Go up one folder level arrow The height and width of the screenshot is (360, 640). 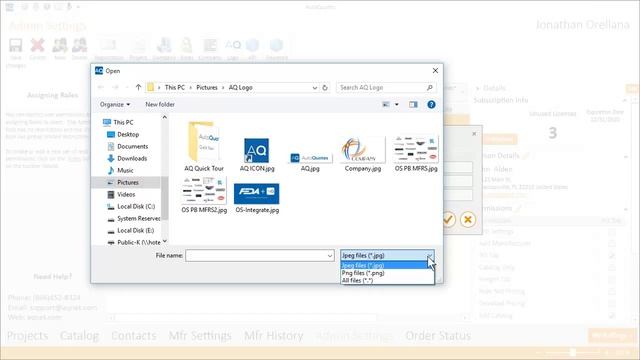click(138, 87)
